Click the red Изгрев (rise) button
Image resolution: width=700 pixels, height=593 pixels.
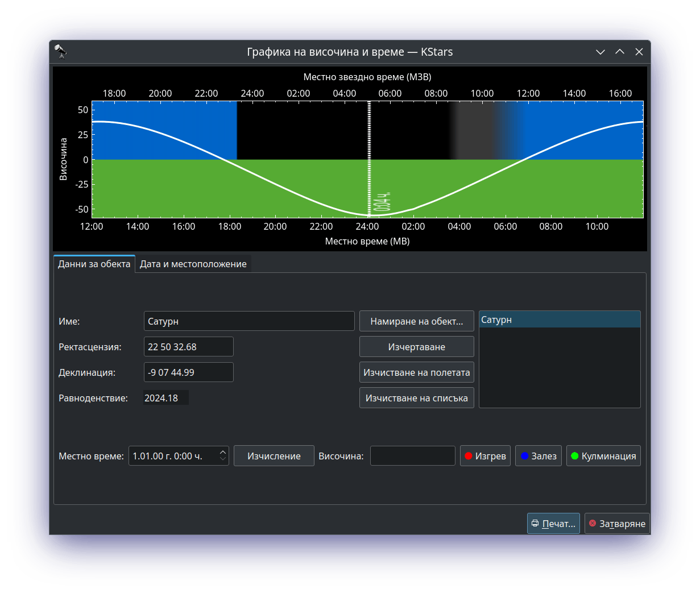(485, 456)
